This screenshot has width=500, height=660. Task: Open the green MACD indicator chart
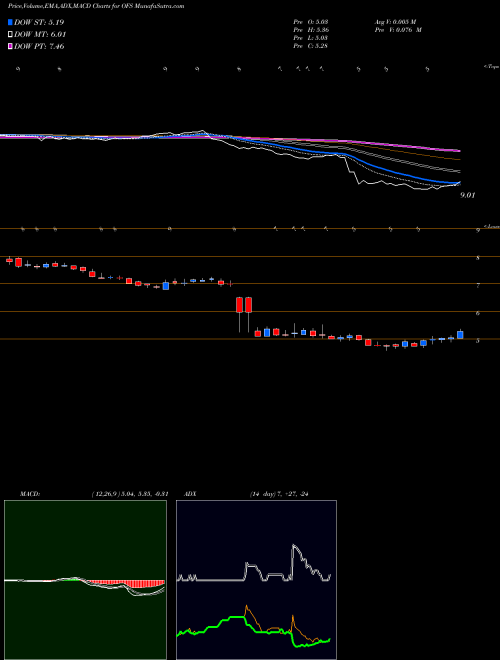coord(85,580)
